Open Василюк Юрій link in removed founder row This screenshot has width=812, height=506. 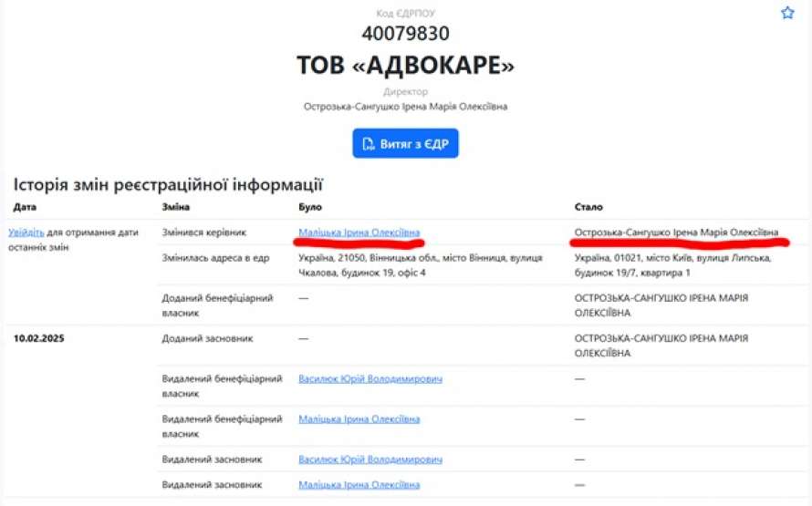pos(370,460)
